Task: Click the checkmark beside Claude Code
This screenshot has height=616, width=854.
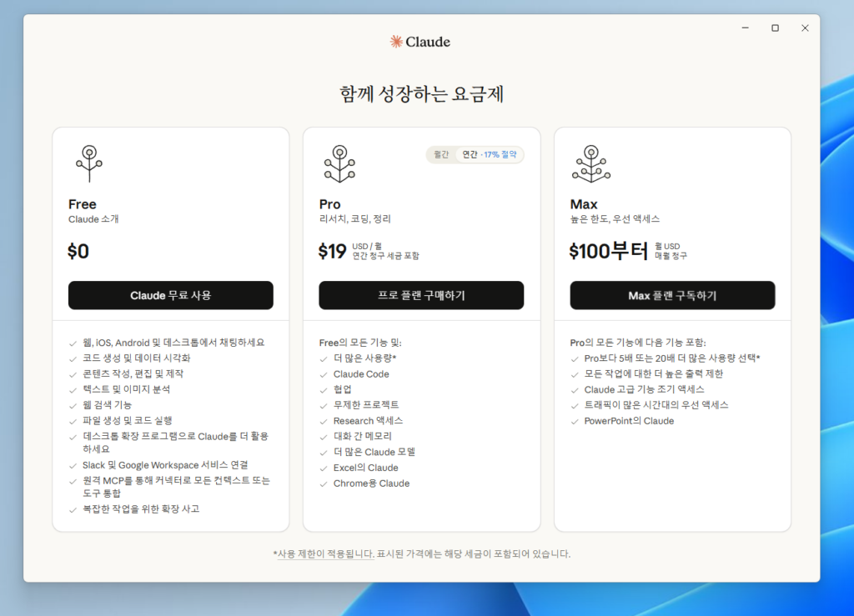Action: click(x=324, y=374)
